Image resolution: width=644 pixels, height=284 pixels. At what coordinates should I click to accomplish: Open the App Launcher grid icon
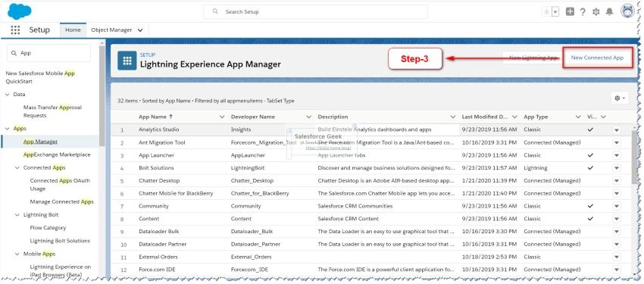15,30
